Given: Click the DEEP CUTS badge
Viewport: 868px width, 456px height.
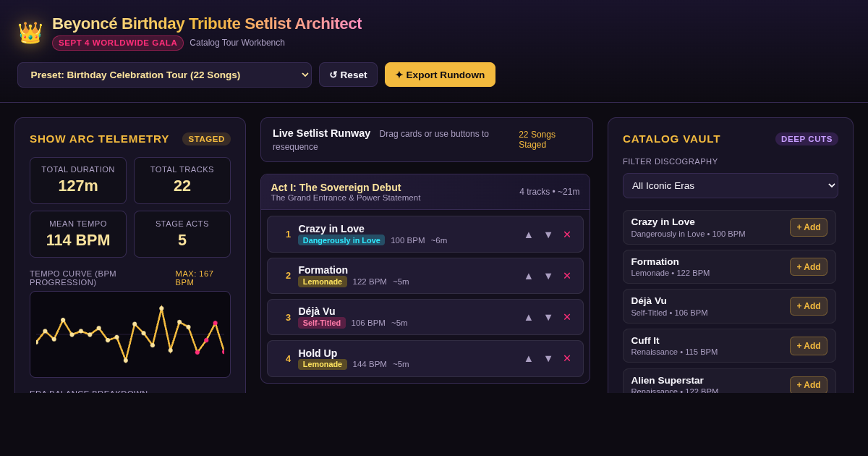Looking at the screenshot, I should [807, 139].
